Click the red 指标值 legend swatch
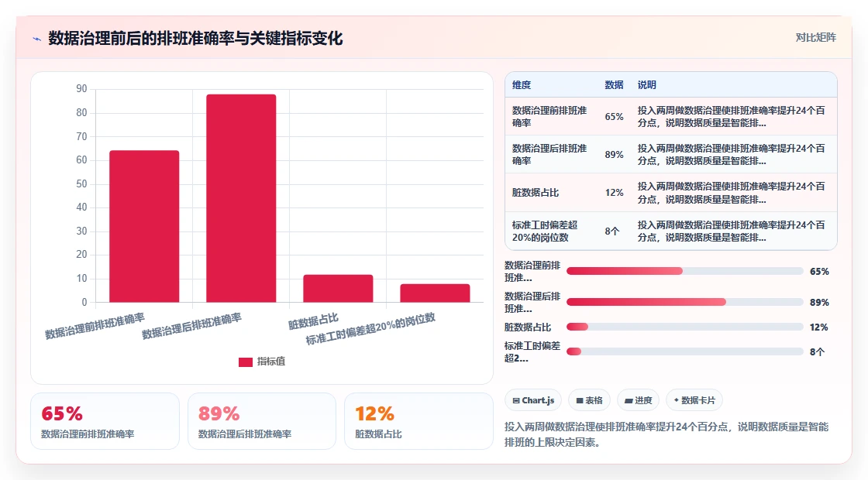 coord(245,362)
